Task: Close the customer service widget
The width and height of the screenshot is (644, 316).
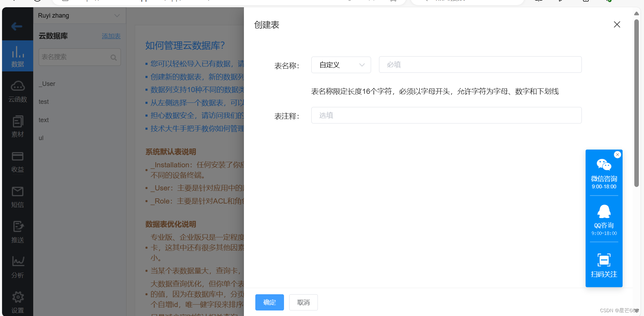Action: tap(617, 155)
